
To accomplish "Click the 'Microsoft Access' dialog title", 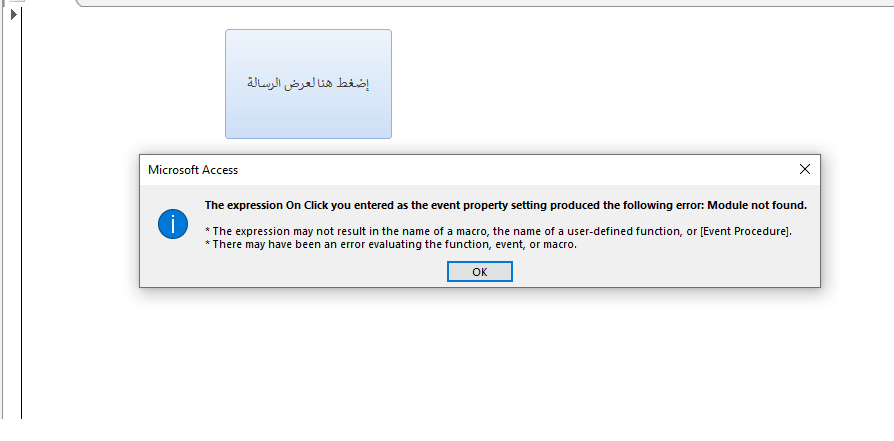I will tap(193, 170).
